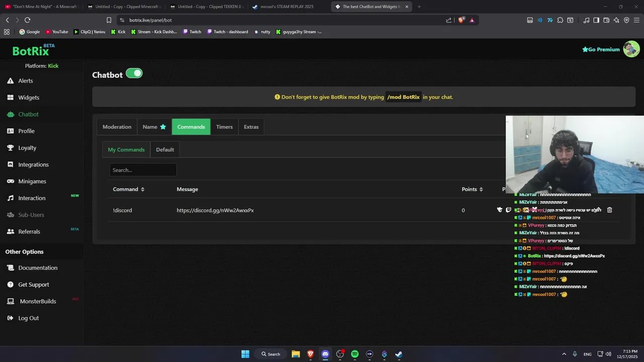Click the botrix.live address bar
Viewport: 644px width, 362px height.
[x=282, y=20]
